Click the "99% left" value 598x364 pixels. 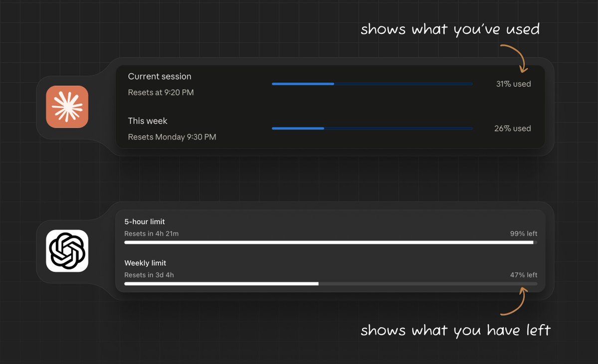coord(524,234)
